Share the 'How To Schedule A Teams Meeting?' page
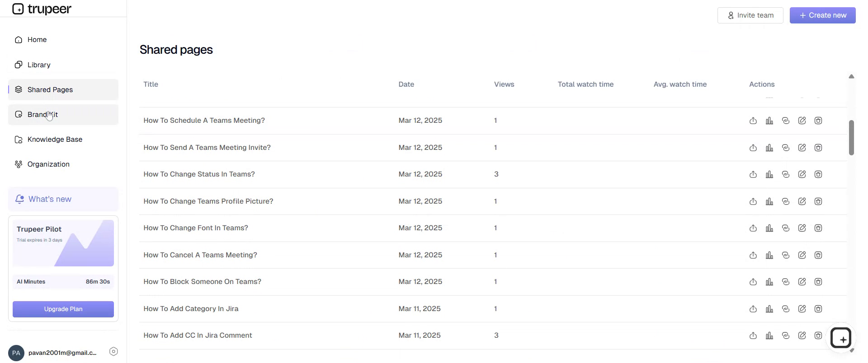Screen dimensions: 868x363 coord(753,121)
